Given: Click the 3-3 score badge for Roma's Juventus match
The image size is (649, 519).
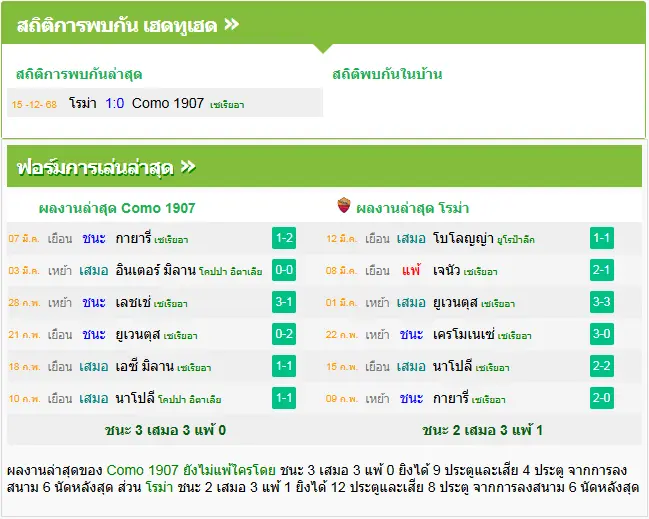Looking at the screenshot, I should (602, 302).
